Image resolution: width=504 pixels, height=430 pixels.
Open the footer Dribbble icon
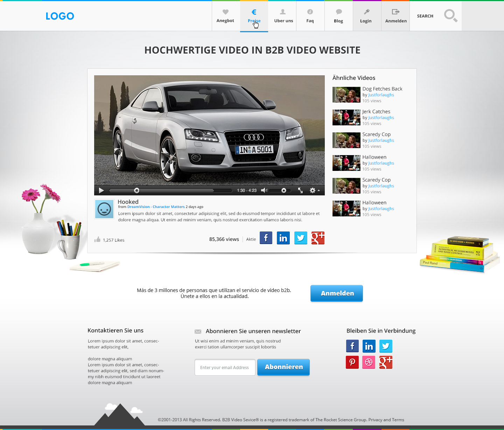pos(369,362)
